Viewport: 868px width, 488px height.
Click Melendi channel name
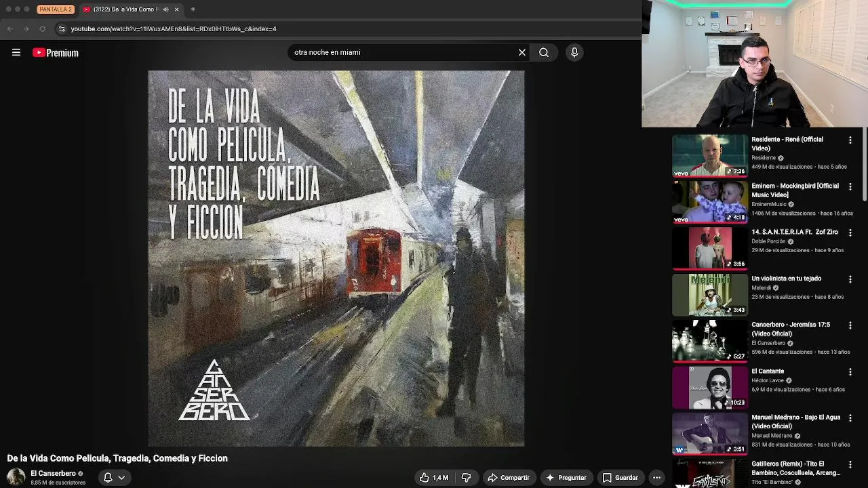[x=761, y=288]
